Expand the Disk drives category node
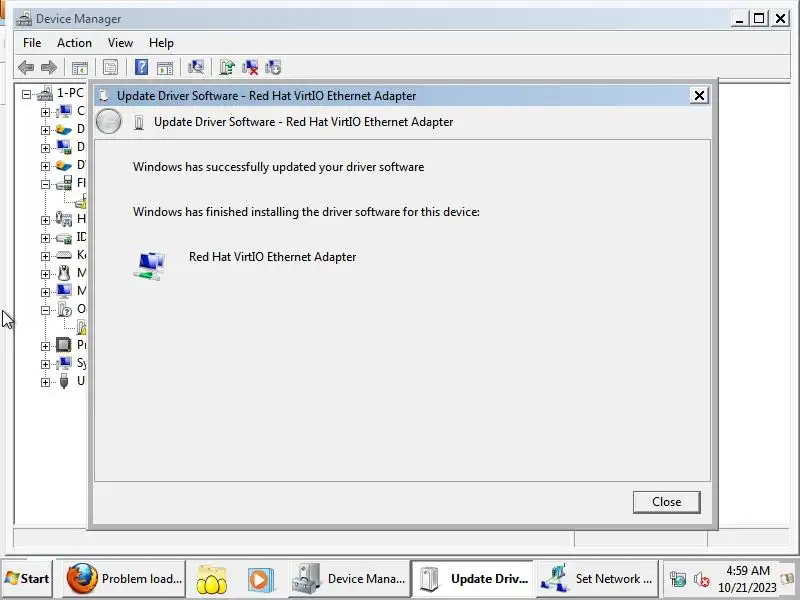Viewport: 800px width, 600px height. [x=45, y=130]
